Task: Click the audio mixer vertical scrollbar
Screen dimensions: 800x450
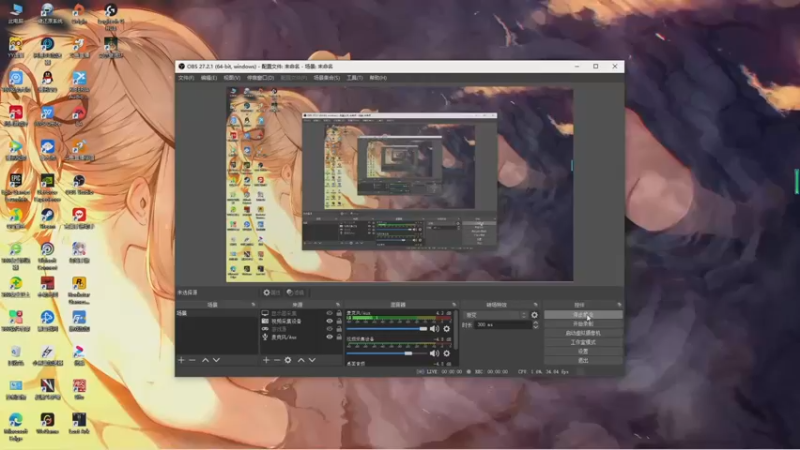Action: coord(456,330)
